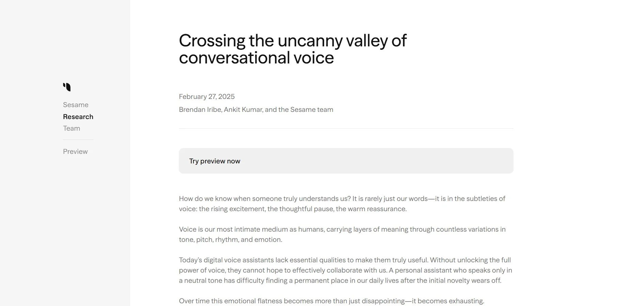Click the February 27, 2025 date
Screen dimensions: 644x306
tap(207, 97)
